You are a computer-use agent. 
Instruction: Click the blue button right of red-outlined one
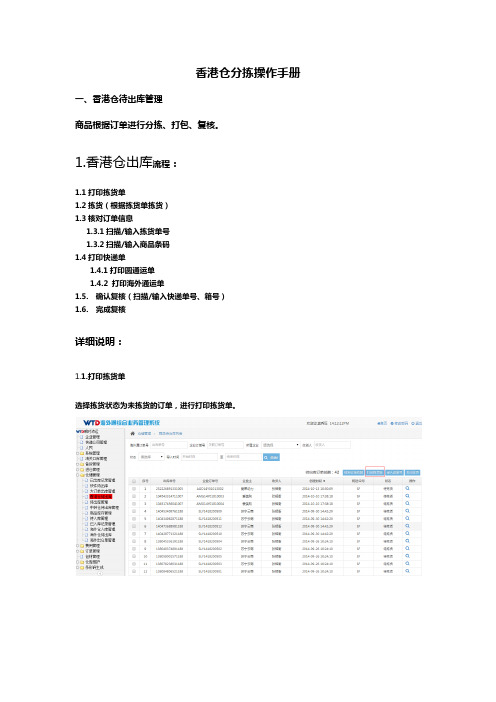(x=394, y=472)
